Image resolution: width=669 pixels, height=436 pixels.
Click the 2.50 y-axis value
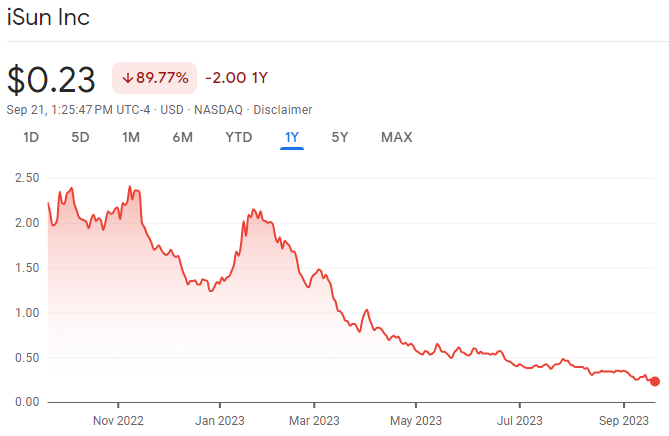[27, 178]
